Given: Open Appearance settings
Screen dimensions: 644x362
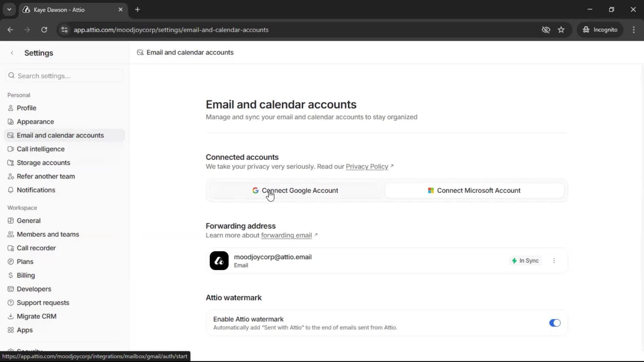Looking at the screenshot, I should [x=64, y=122].
